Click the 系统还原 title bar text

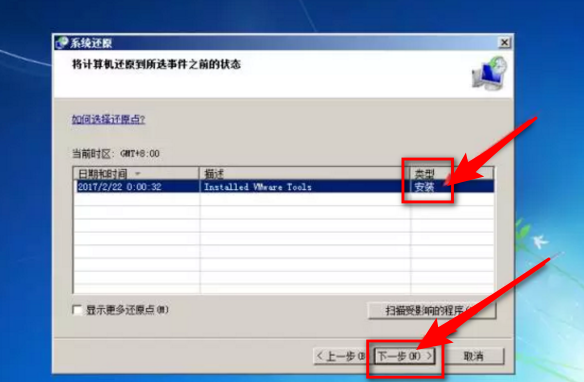coord(91,43)
